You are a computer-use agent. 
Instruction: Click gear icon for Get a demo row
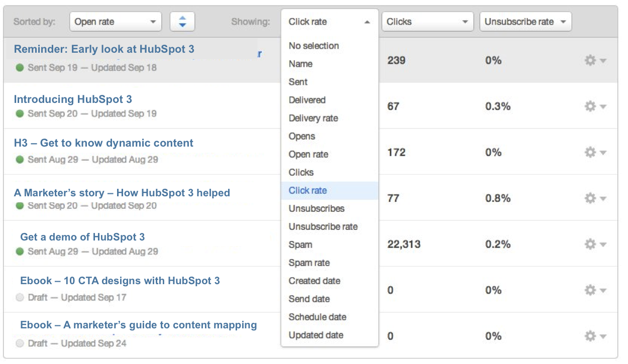(595, 244)
